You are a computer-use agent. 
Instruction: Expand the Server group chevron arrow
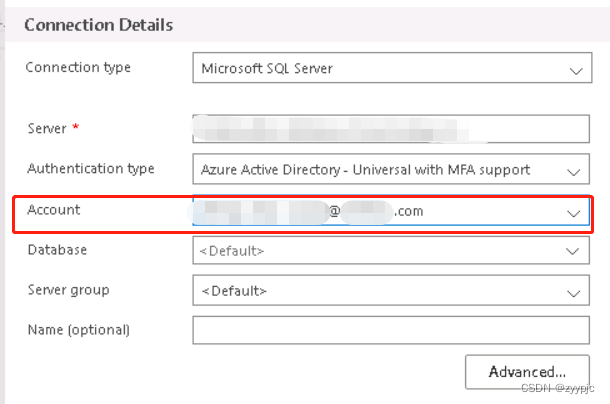coord(575,292)
